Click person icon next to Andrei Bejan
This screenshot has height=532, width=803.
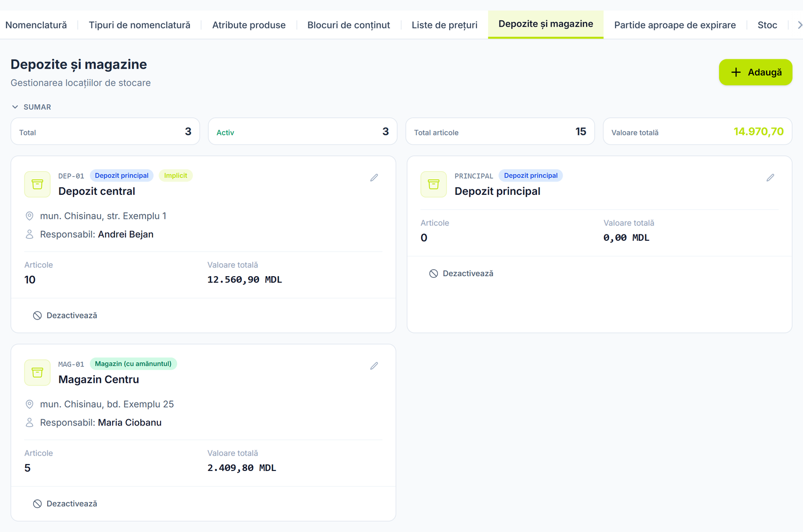pos(29,234)
